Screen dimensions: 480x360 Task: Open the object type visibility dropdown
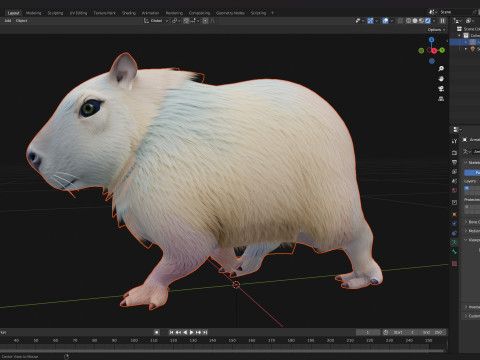359,21
